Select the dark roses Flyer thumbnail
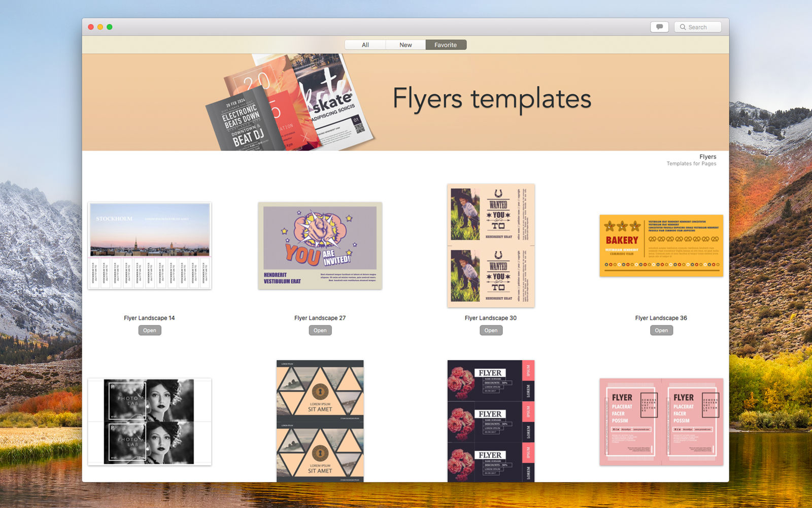The image size is (812, 508). pos(491,421)
